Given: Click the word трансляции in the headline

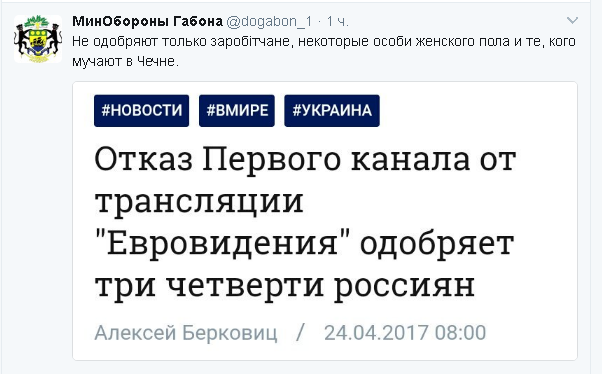Looking at the screenshot, I should pos(199,202).
